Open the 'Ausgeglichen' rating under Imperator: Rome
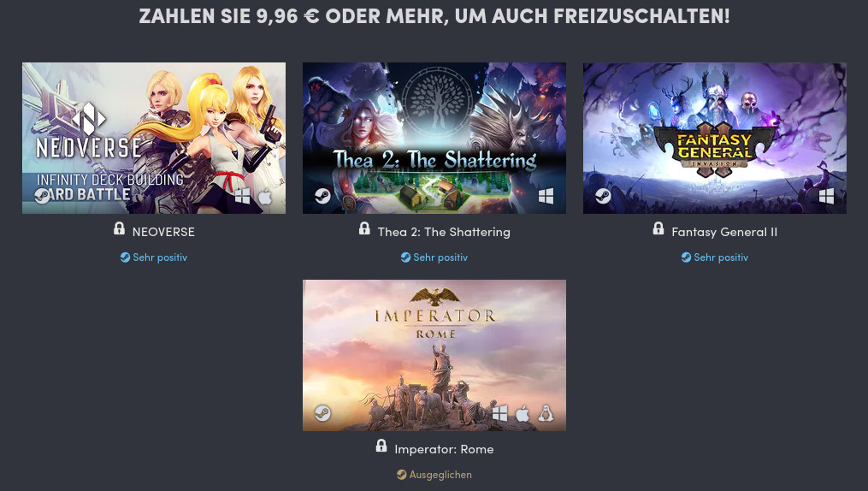Viewport: 868px width, 491px height. point(434,475)
